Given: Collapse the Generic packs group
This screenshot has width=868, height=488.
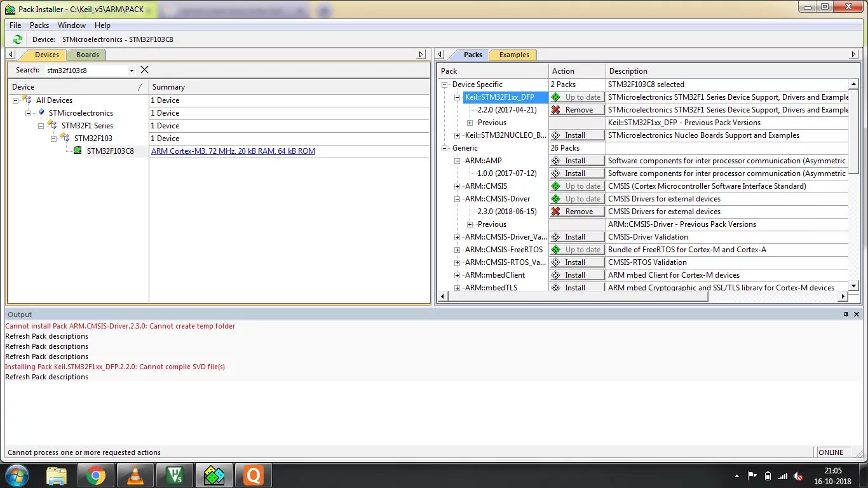Looking at the screenshot, I should (x=445, y=148).
